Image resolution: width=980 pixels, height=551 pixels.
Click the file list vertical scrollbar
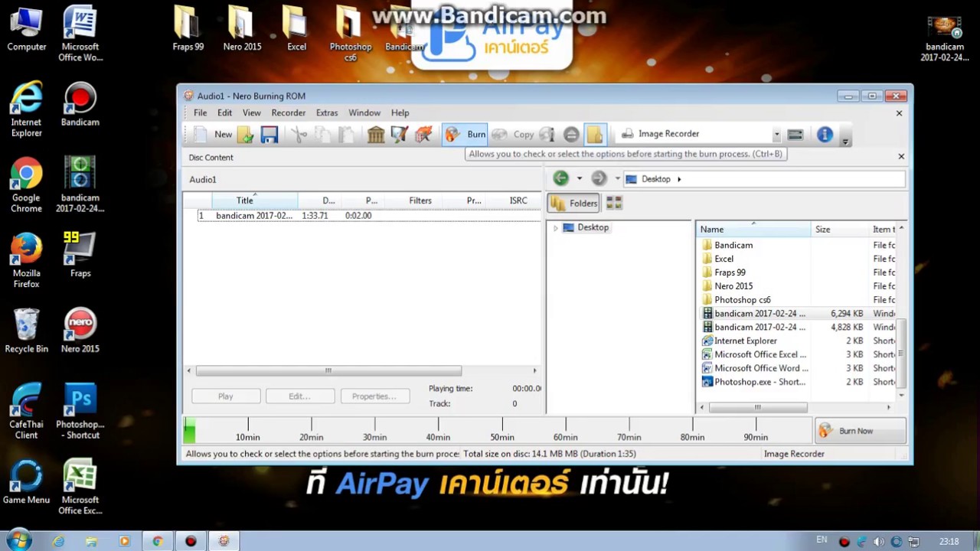pos(901,354)
